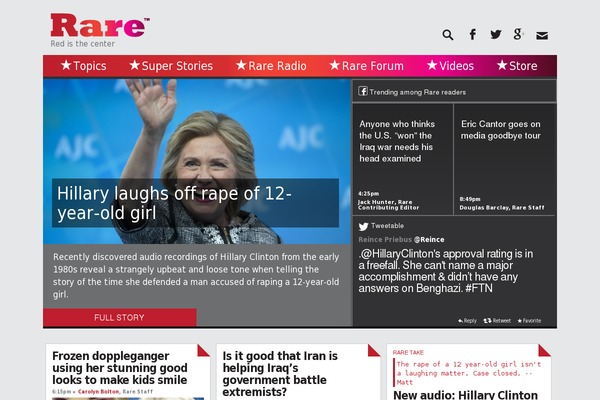Open 'Is it good that Iran' article
This screenshot has height=400, width=600.
280,374
